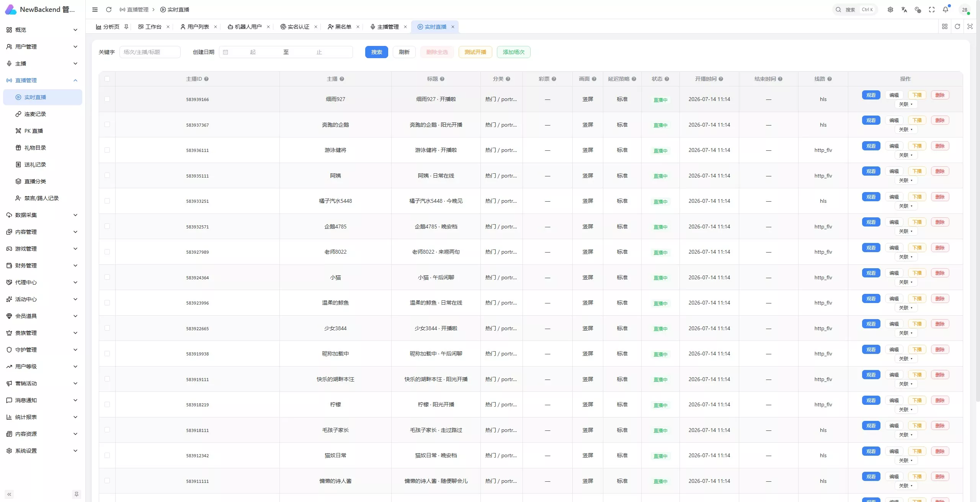Expand the 用户管理 sidebar menu
Image resolution: width=980 pixels, height=502 pixels.
(42, 47)
